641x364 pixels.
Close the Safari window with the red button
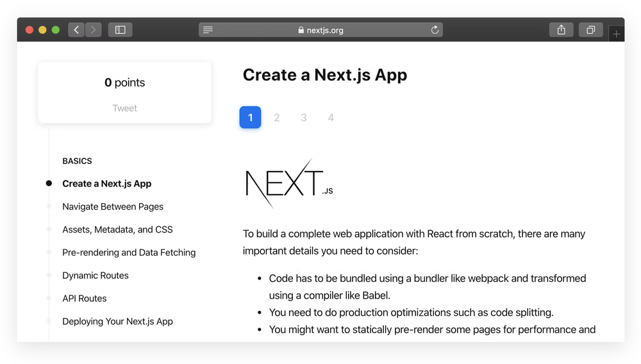coord(29,30)
